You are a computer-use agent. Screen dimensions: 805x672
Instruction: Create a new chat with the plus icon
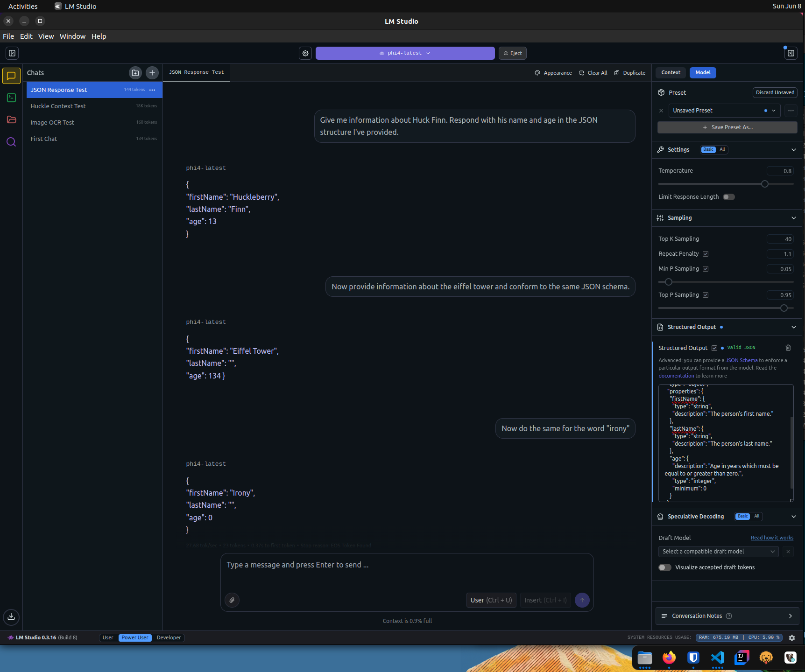click(152, 73)
